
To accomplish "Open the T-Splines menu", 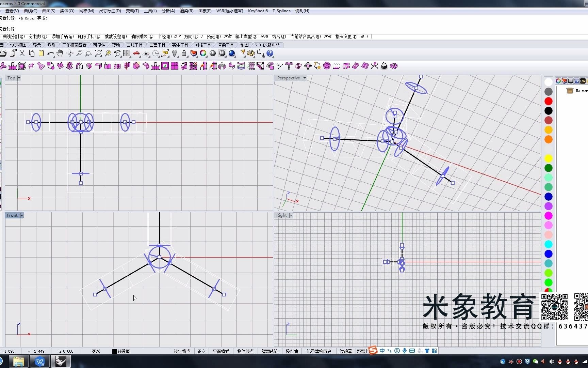I will (281, 11).
